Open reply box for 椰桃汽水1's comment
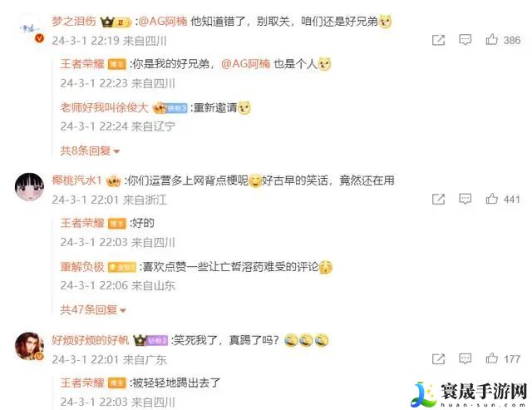The height and width of the screenshot is (410, 532). (465, 199)
